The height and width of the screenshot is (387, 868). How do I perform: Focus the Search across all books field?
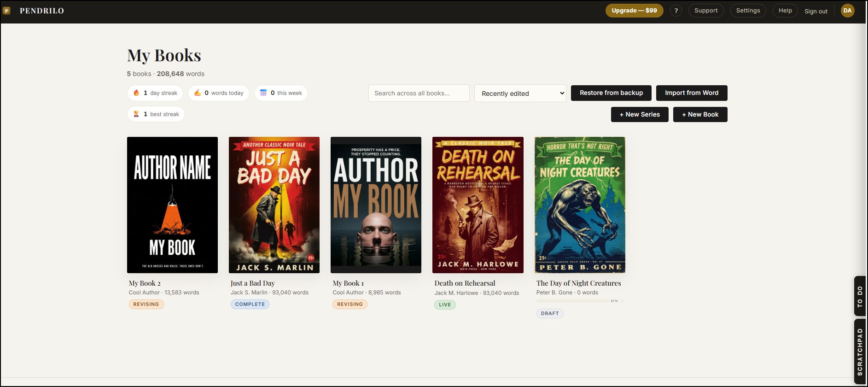click(x=419, y=93)
